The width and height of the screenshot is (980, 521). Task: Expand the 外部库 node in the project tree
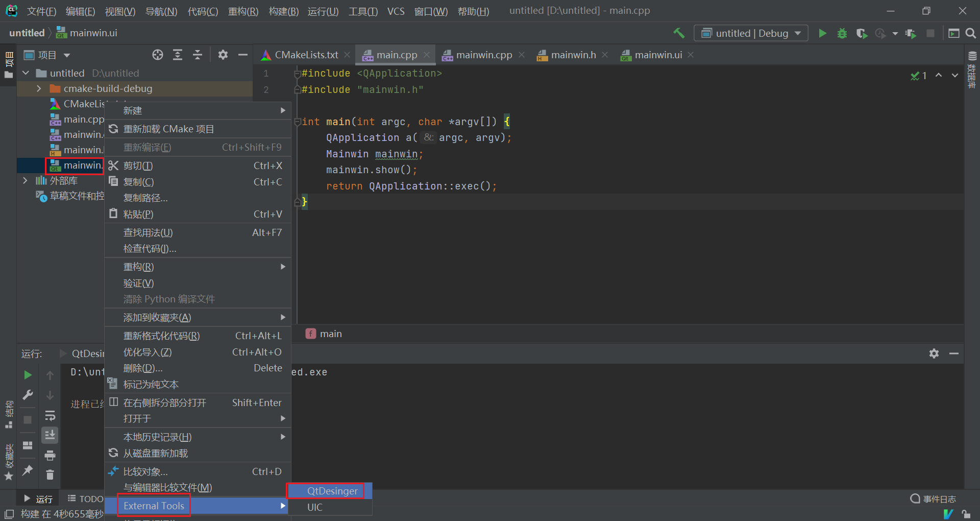(x=25, y=180)
